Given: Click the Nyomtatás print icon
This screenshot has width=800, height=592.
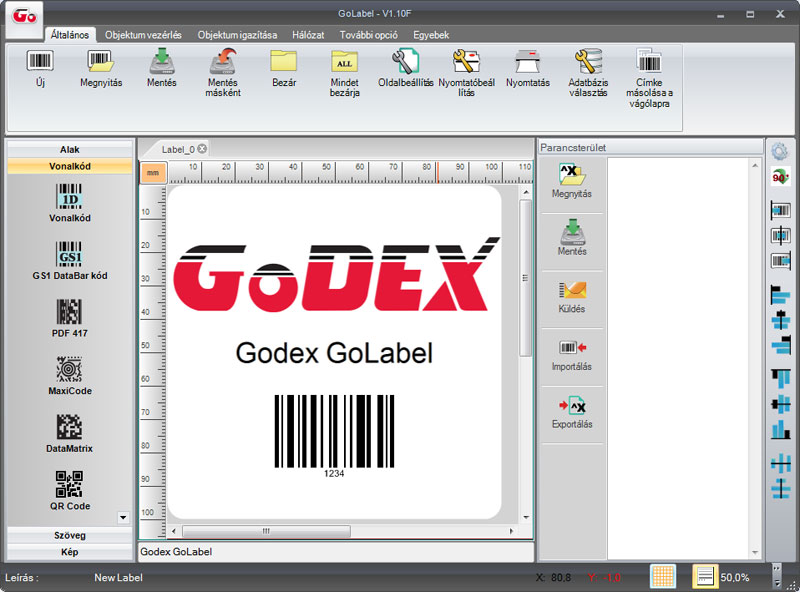Looking at the screenshot, I should tap(528, 61).
